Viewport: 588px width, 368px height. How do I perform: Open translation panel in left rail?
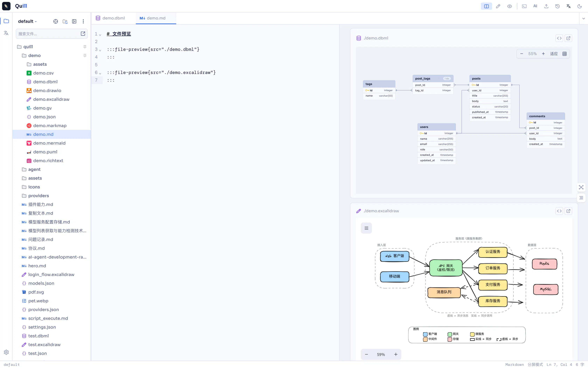click(x=6, y=33)
